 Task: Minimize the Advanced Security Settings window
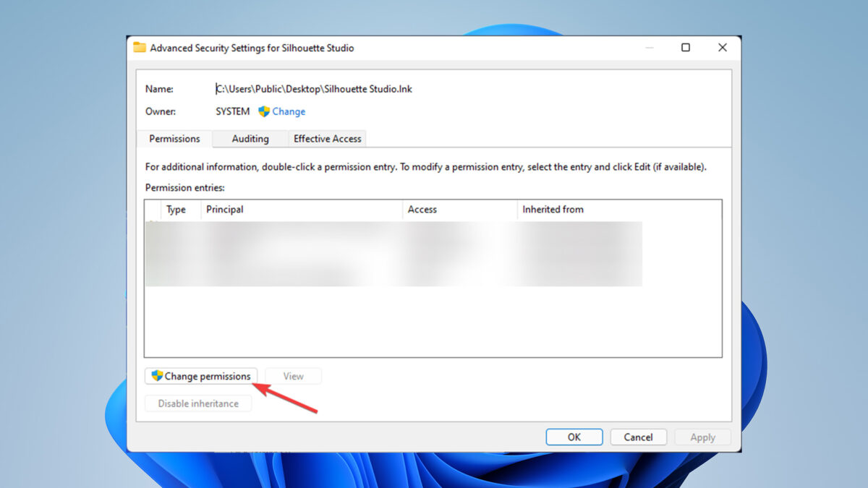[649, 48]
